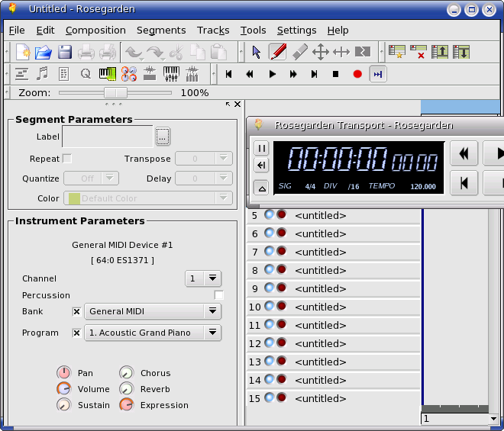Open the Composition menu
Image resolution: width=504 pixels, height=431 pixels.
tap(95, 31)
